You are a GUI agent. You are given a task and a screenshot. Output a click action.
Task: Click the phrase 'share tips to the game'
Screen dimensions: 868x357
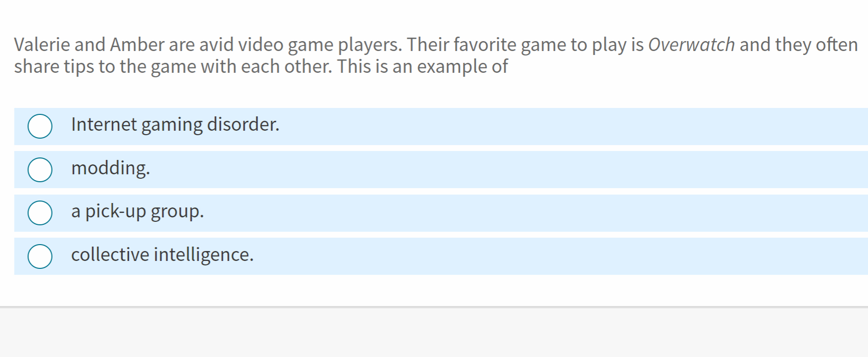tap(105, 67)
